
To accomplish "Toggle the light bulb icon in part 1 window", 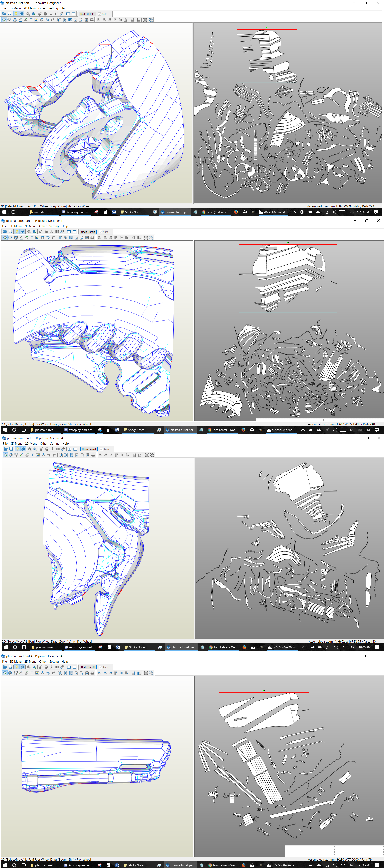I will tap(16, 14).
